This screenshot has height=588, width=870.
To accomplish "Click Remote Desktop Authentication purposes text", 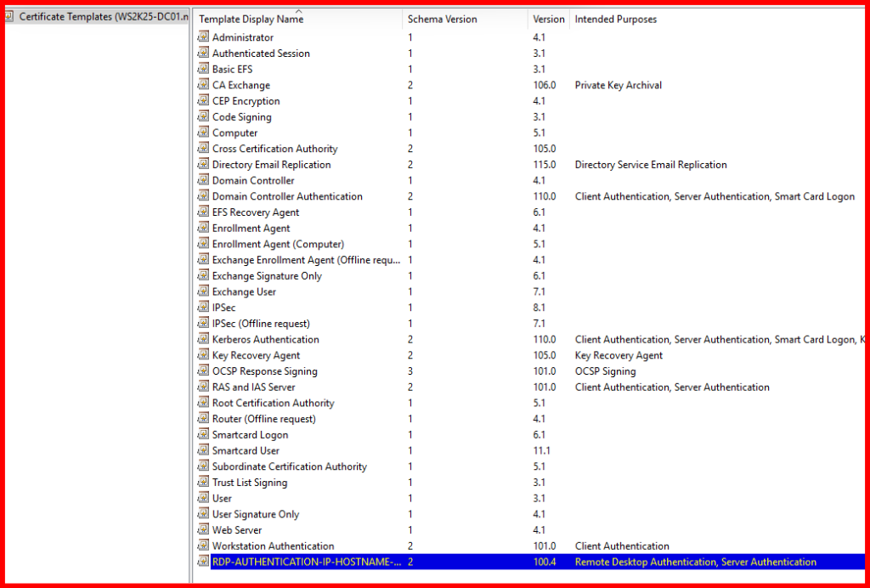I will 696,563.
